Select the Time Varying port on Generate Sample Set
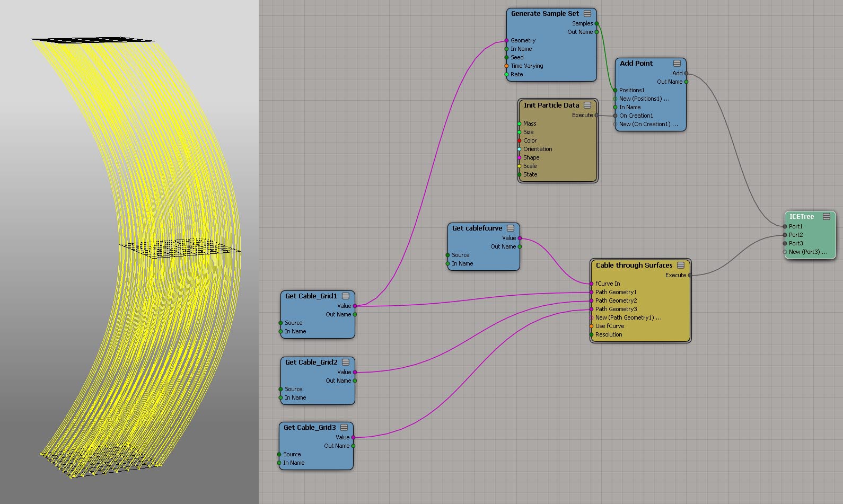The width and height of the screenshot is (843, 504). [506, 66]
